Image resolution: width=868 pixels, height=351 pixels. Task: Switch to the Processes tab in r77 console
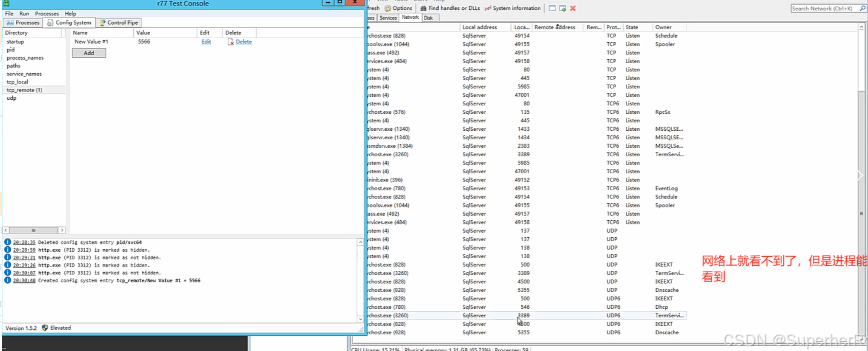pyautogui.click(x=23, y=23)
